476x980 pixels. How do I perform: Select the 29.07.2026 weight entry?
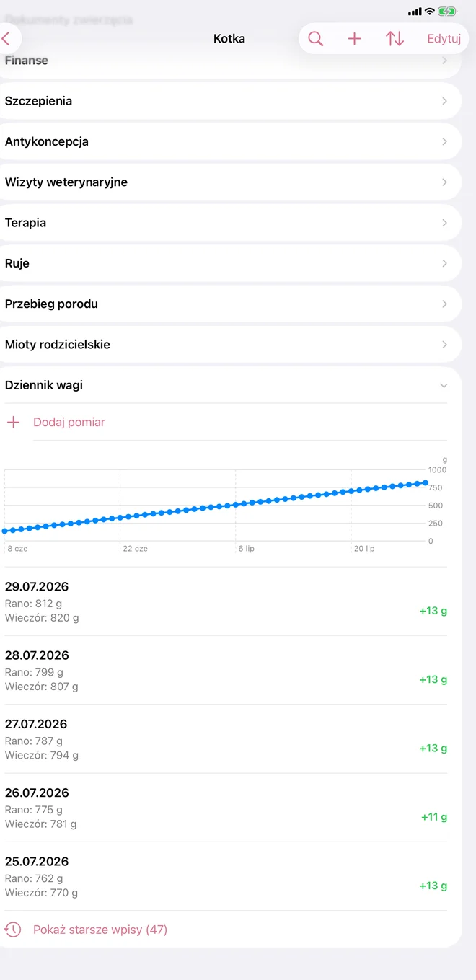tap(226, 602)
